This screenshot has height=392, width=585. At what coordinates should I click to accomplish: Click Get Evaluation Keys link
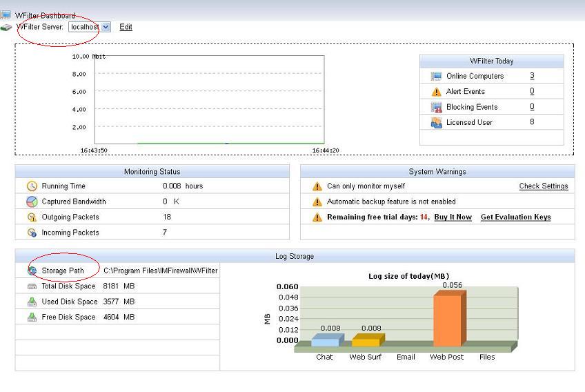(x=515, y=217)
